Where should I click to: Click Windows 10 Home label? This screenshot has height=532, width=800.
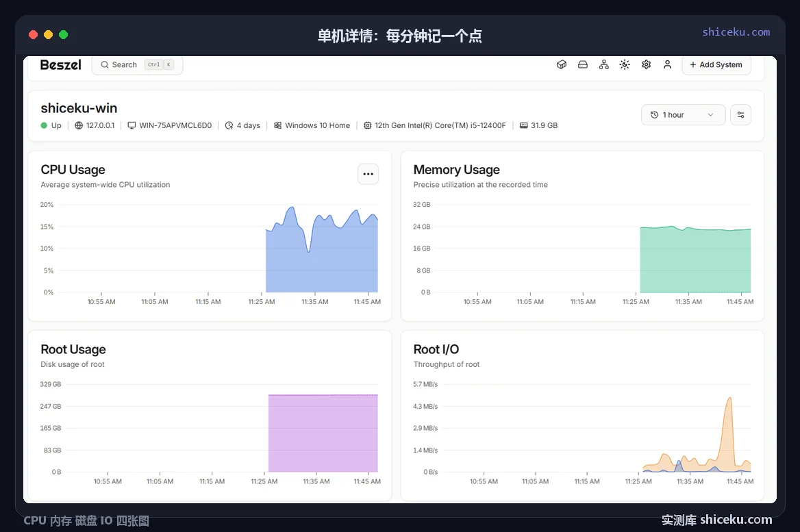tap(317, 125)
